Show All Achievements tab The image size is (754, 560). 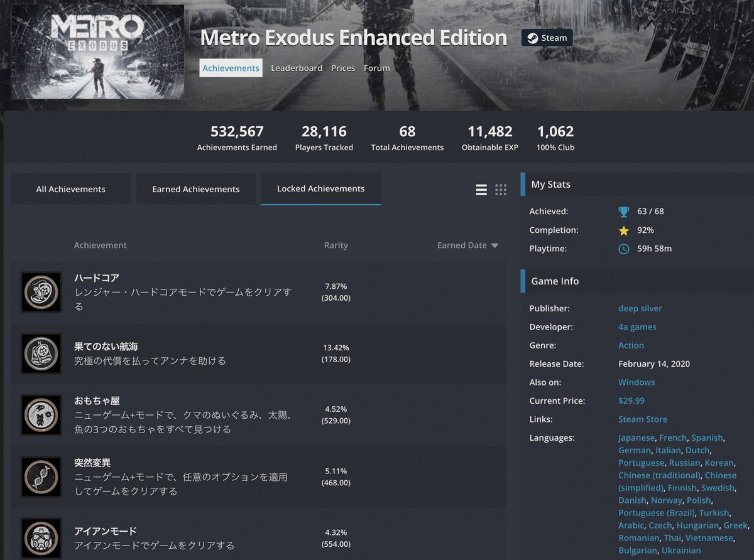click(x=71, y=189)
